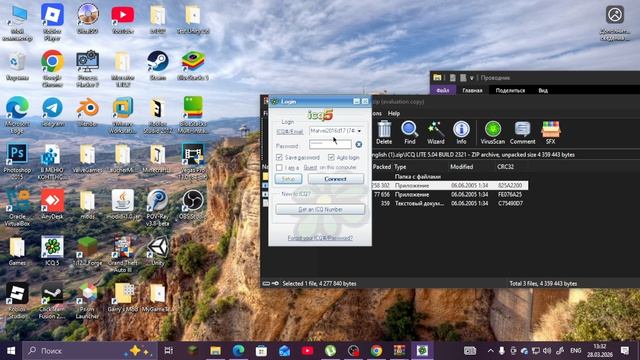The image size is (640, 360).
Task: Click the Guest link in ICQ login
Action: pyautogui.click(x=310, y=167)
